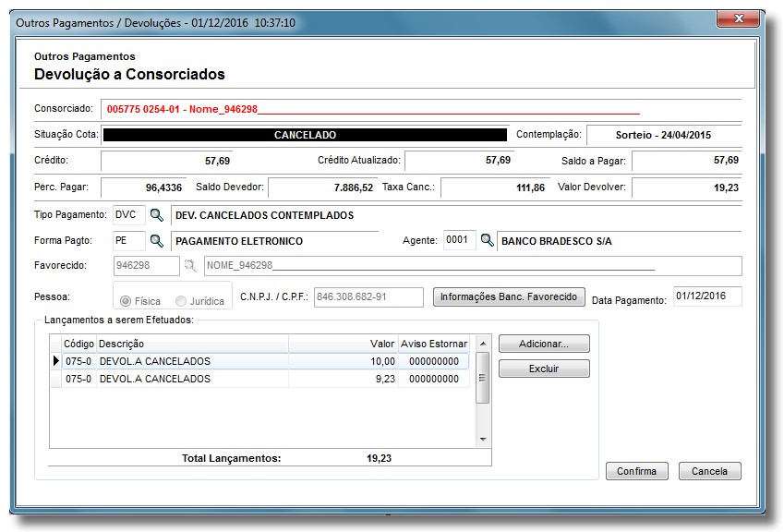The width and height of the screenshot is (784, 532).
Task: Click the Crédito Atualizado value 57,69
Action: pos(459,161)
